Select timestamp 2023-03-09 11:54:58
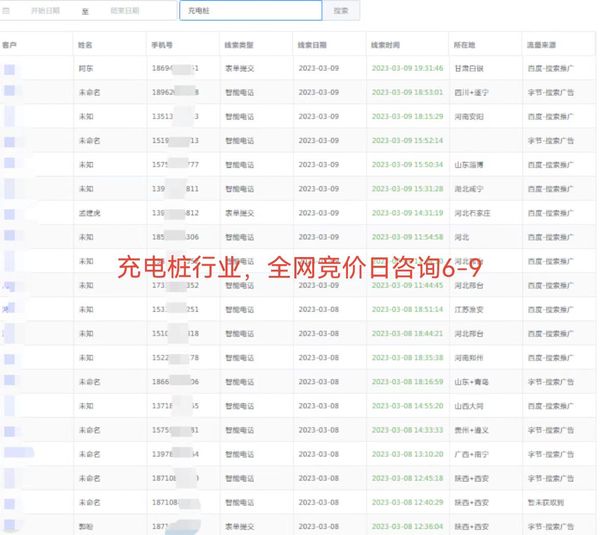Viewport: 600px width, 535px height. tap(408, 237)
